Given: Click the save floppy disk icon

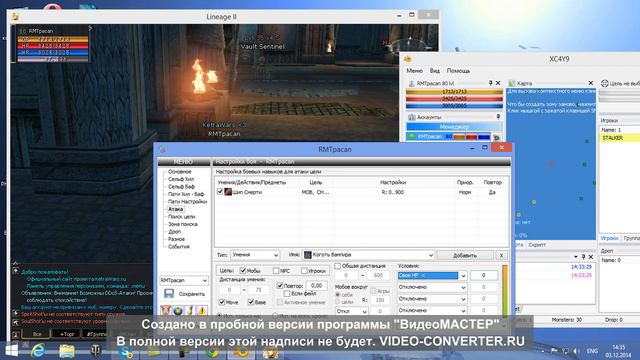Looking at the screenshot, I should point(169,293).
